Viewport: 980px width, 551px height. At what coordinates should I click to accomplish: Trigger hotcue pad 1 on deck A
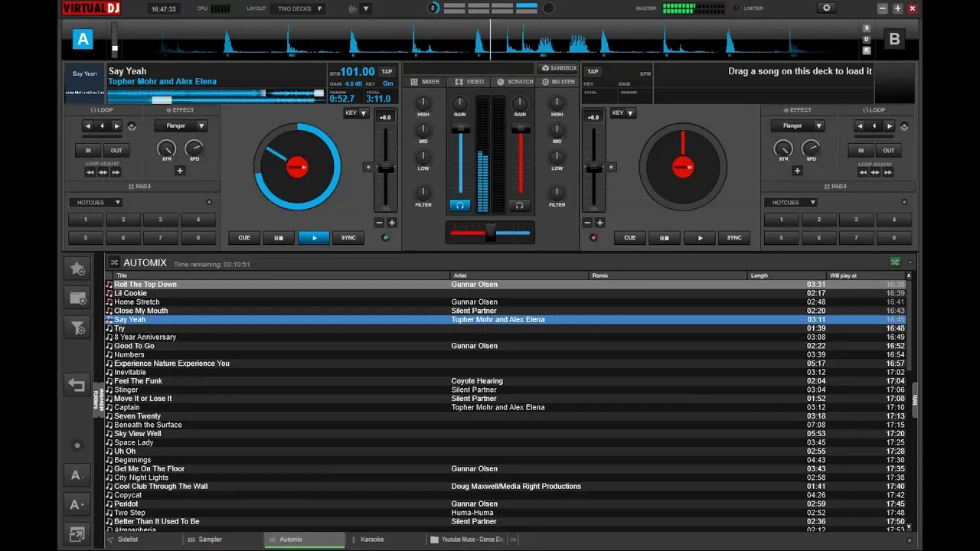tap(86, 220)
